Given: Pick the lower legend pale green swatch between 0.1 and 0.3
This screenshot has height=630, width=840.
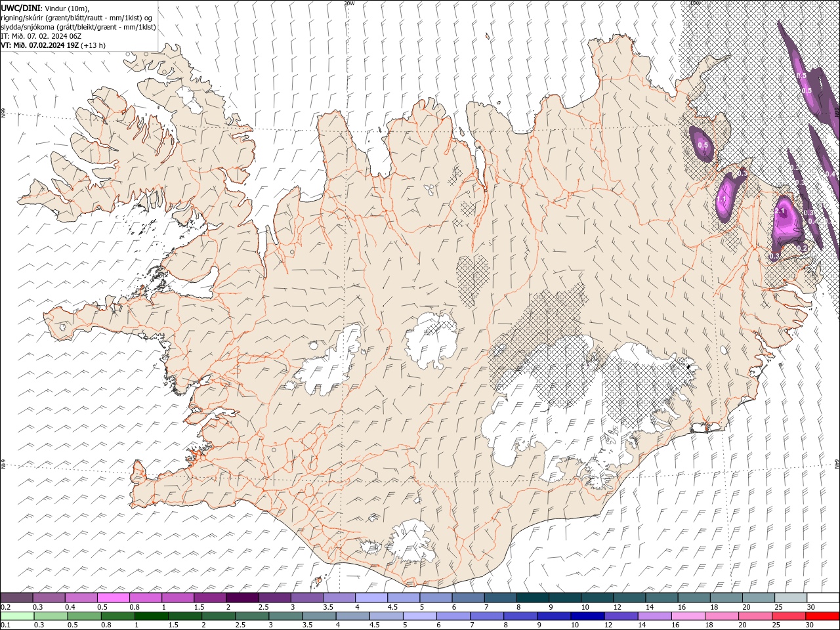Looking at the screenshot, I should click(x=17, y=616).
